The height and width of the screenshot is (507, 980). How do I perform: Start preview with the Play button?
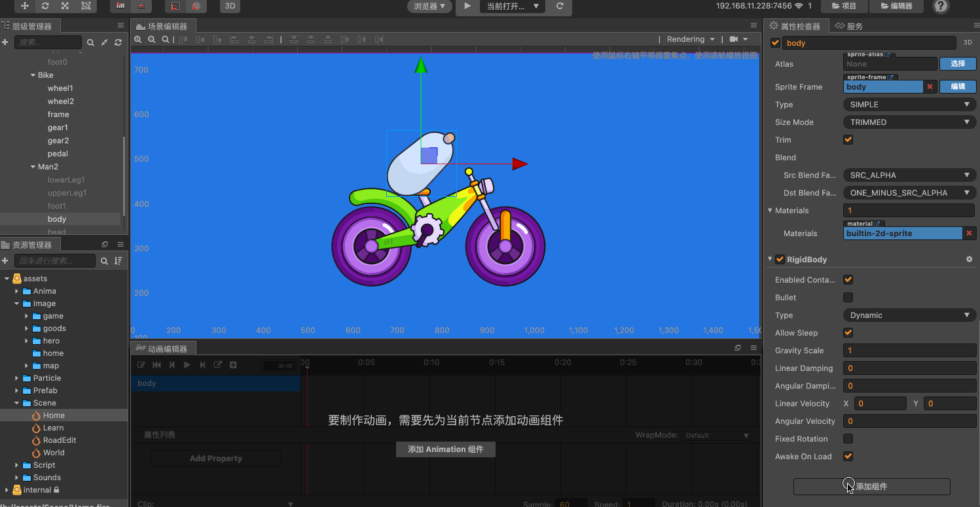(x=467, y=6)
